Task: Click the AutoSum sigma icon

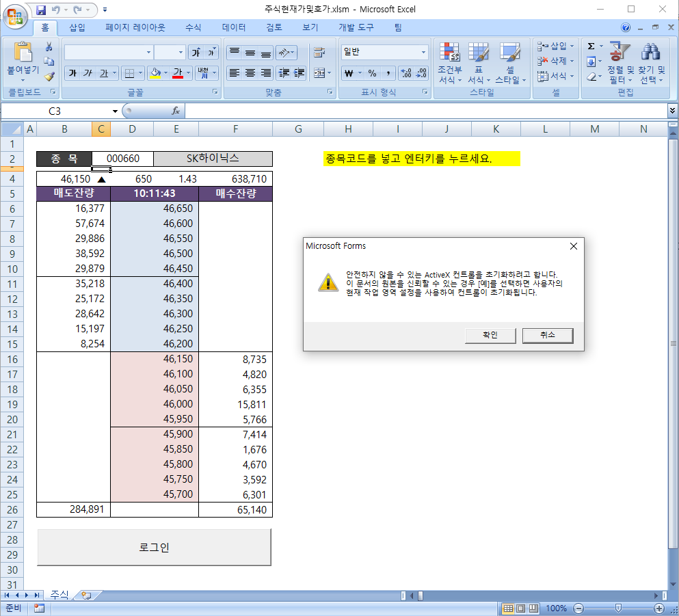Action: click(591, 46)
